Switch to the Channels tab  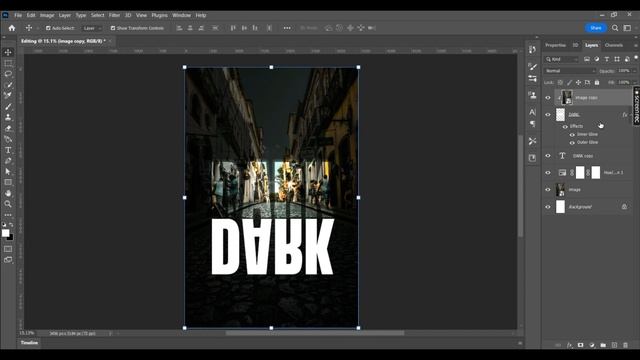613,45
